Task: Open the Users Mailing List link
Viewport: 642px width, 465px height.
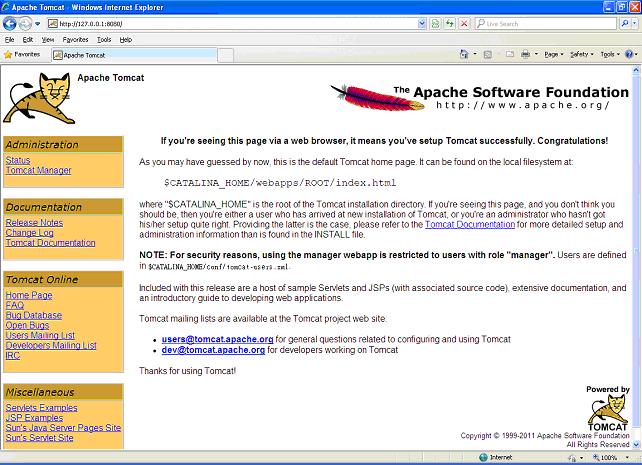Action: pyautogui.click(x=40, y=335)
